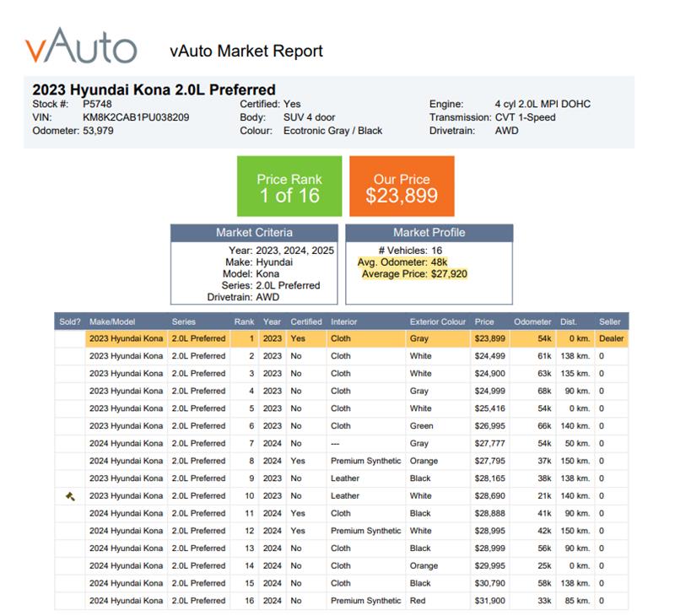This screenshot has height=616, width=675.
Task: Sort the table by the Seller column
Action: [x=609, y=322]
